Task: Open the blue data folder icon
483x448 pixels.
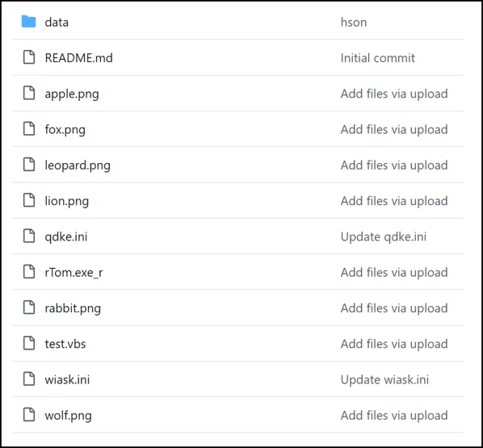Action: pos(28,22)
